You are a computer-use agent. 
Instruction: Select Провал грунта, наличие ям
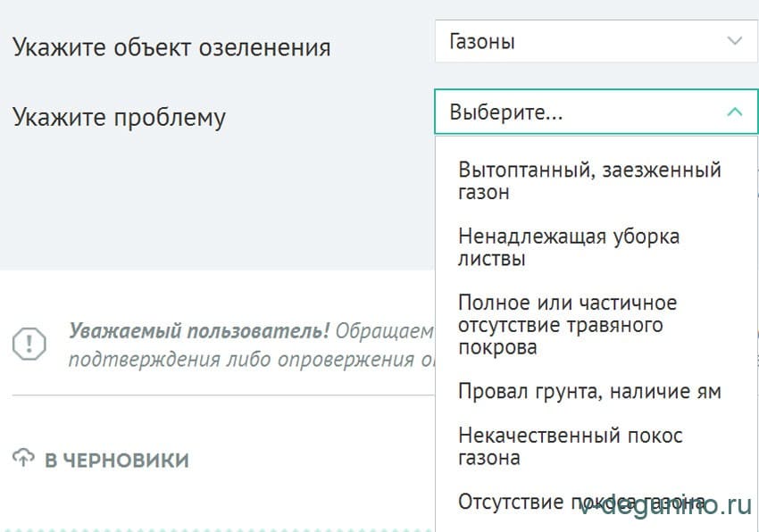pos(588,391)
